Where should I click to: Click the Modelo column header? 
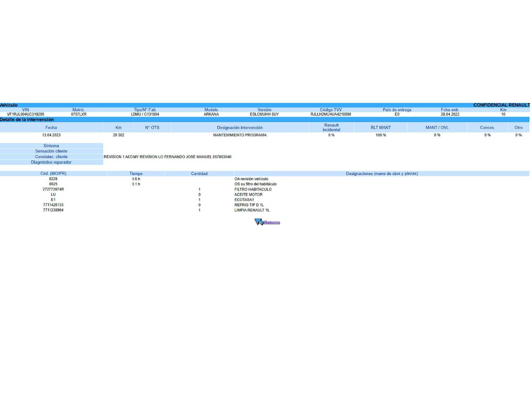tap(211, 110)
